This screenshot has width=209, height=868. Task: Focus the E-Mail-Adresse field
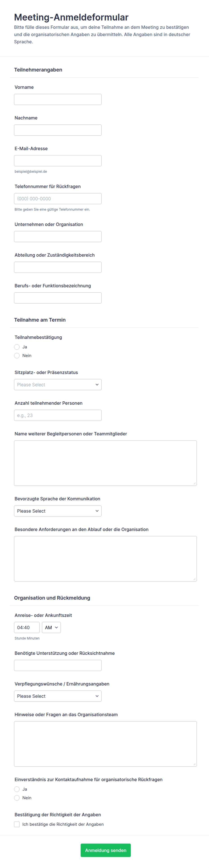(x=58, y=161)
